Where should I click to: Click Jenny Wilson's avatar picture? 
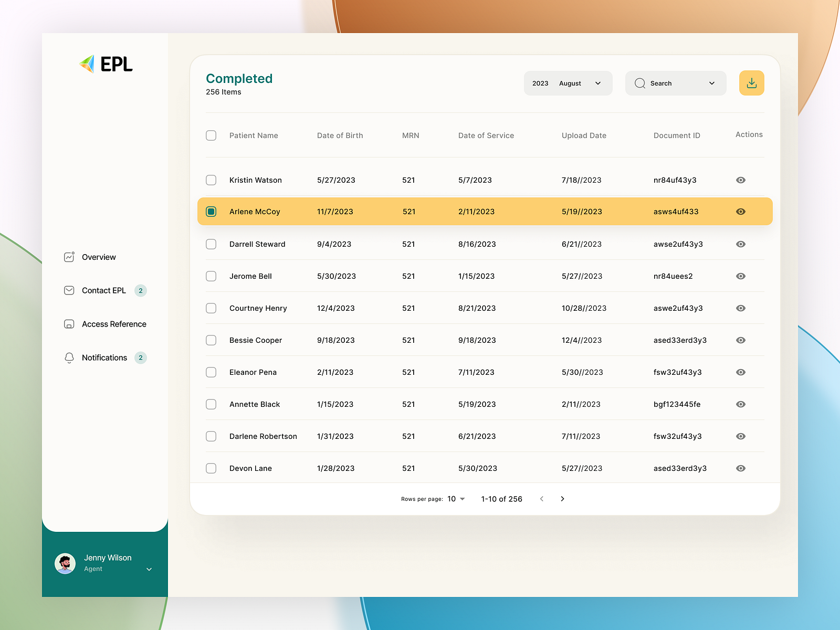point(65,563)
